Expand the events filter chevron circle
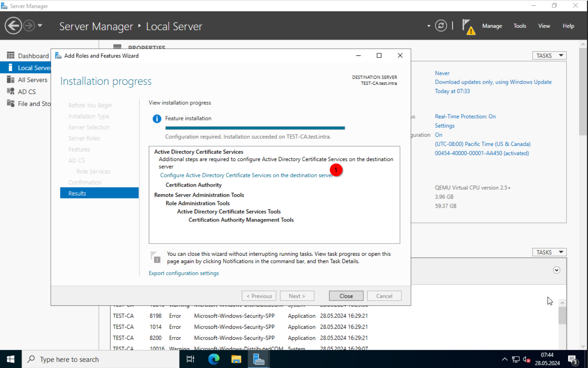The height and width of the screenshot is (368, 588). pos(557,270)
